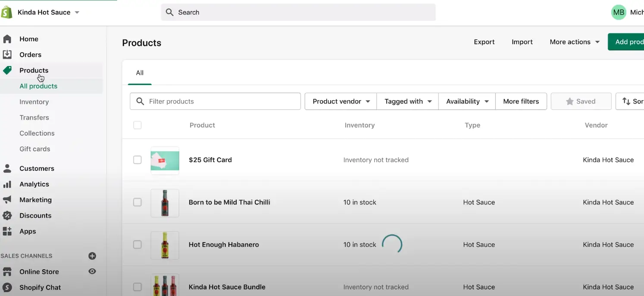Open Kinda Hot Sauce Bundle product
Image resolution: width=644 pixels, height=296 pixels.
227,287
